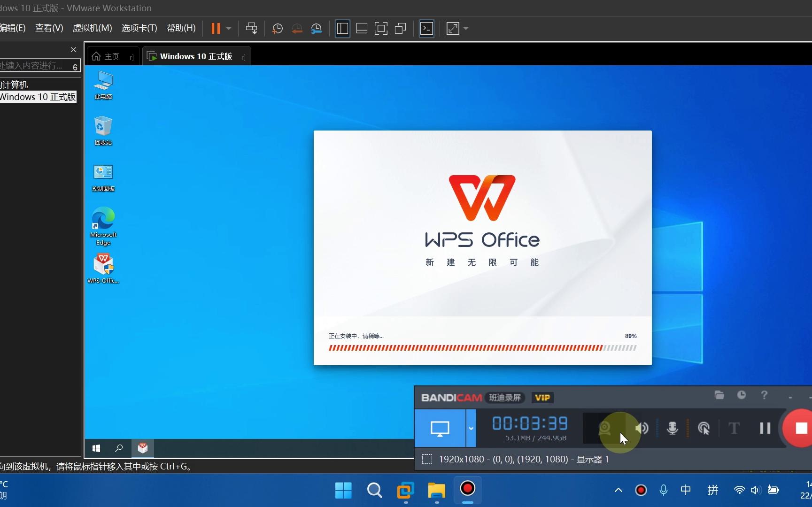Expand Bandicam recording mode dropdown arrow
812x507 pixels.
coord(471,428)
